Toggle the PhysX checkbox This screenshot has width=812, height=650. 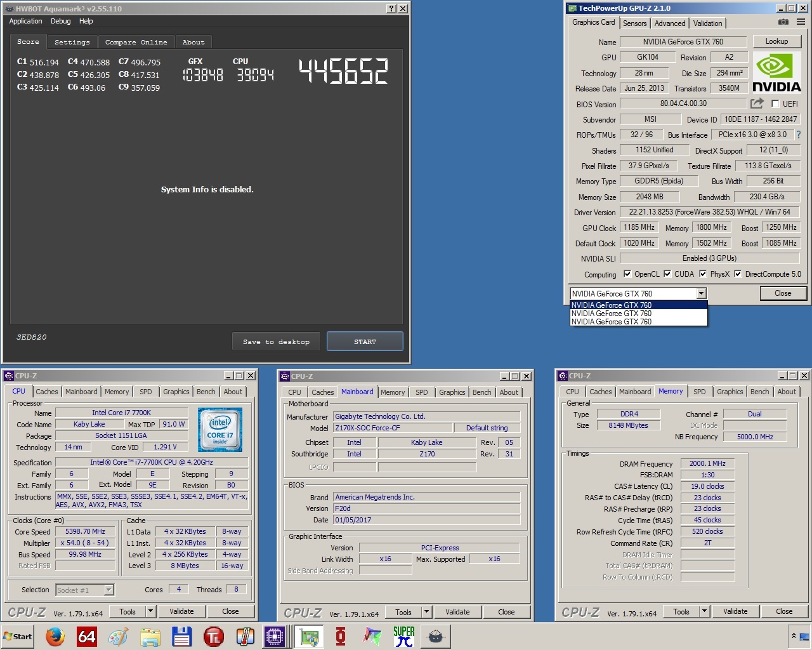pyautogui.click(x=703, y=274)
